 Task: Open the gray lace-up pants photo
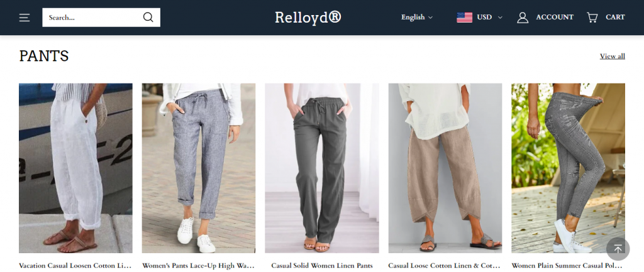coord(199,168)
